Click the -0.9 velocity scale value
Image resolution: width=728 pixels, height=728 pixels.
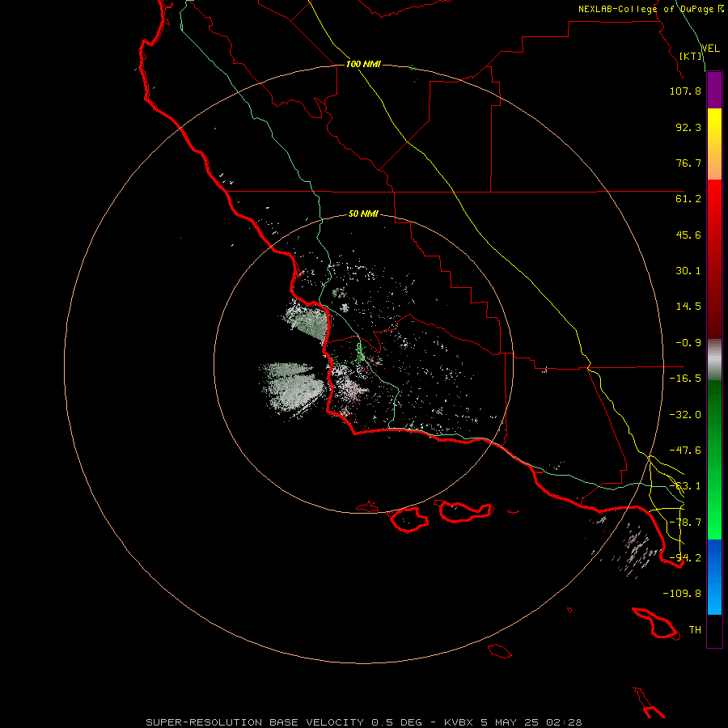[688, 343]
